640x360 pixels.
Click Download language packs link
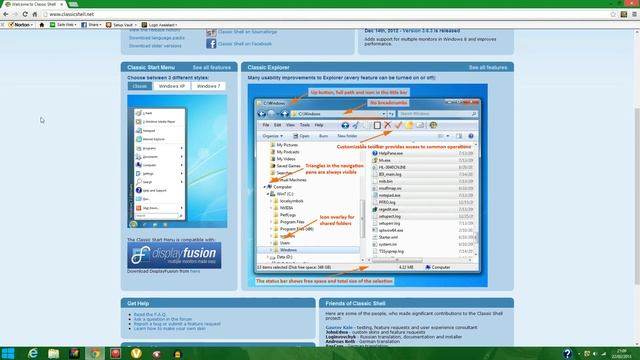pos(157,38)
